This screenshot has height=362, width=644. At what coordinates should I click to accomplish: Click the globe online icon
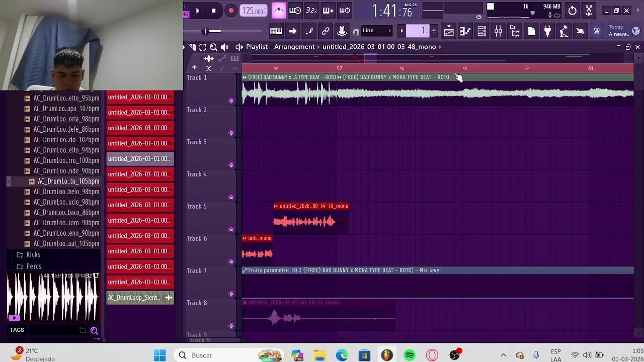click(x=636, y=31)
